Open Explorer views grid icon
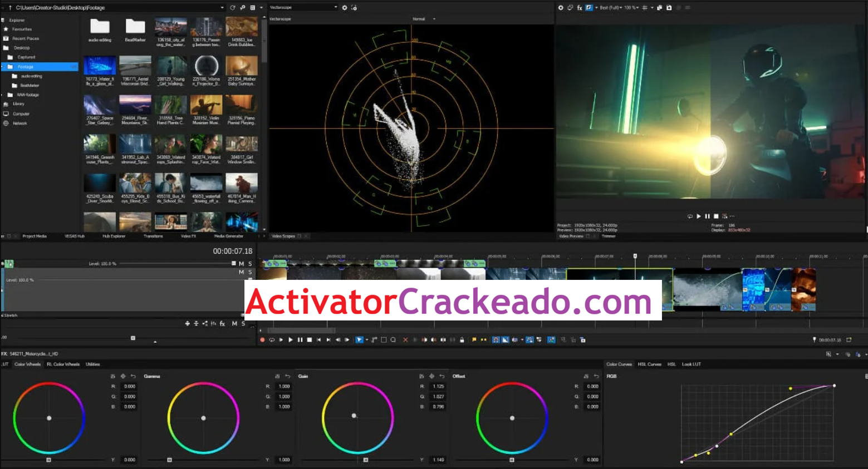This screenshot has width=868, height=469. click(x=252, y=8)
